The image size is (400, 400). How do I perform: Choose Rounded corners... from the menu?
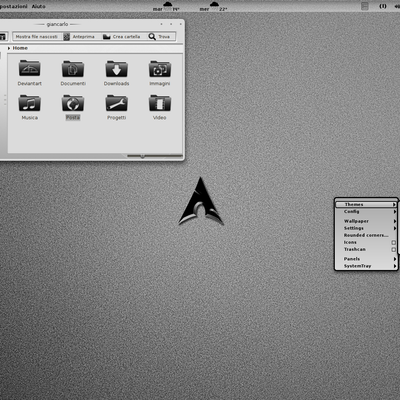coord(366,235)
